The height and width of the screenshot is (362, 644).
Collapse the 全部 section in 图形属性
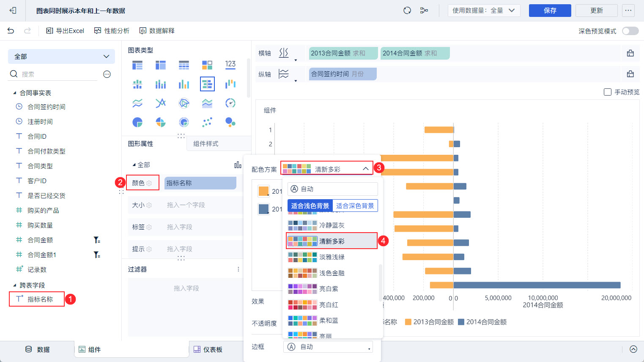(x=134, y=165)
